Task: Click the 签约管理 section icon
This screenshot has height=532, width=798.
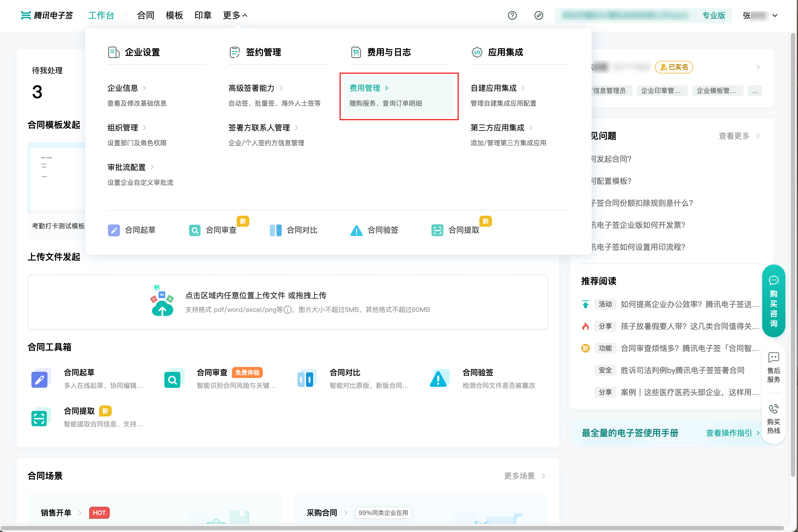Action: point(234,52)
